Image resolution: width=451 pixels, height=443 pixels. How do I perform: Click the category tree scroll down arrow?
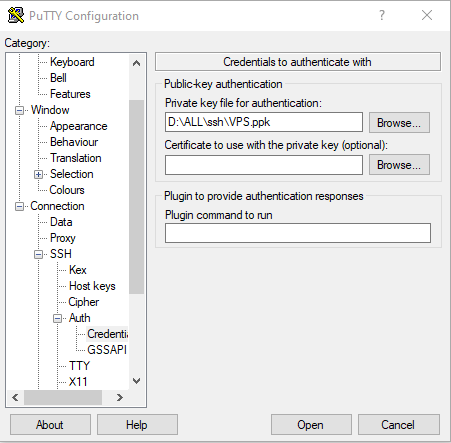136,381
